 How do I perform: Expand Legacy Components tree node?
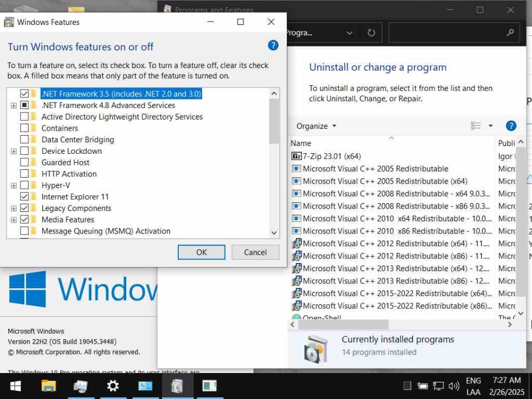pos(14,208)
